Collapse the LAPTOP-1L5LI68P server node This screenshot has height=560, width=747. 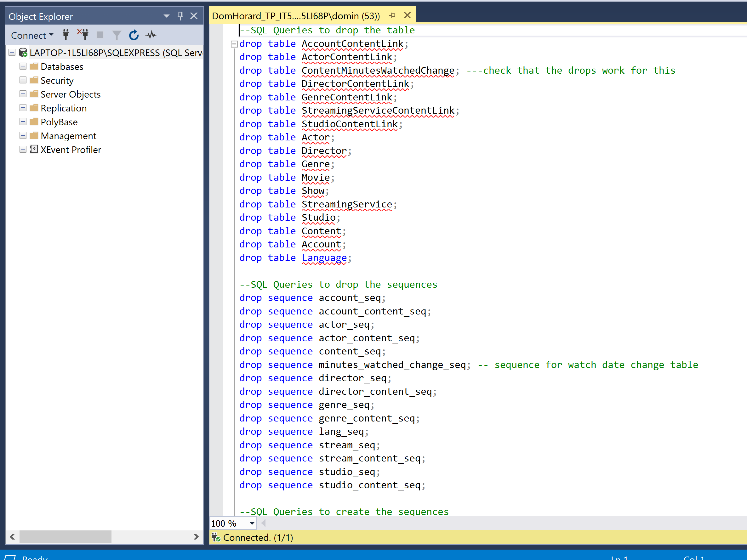(12, 53)
